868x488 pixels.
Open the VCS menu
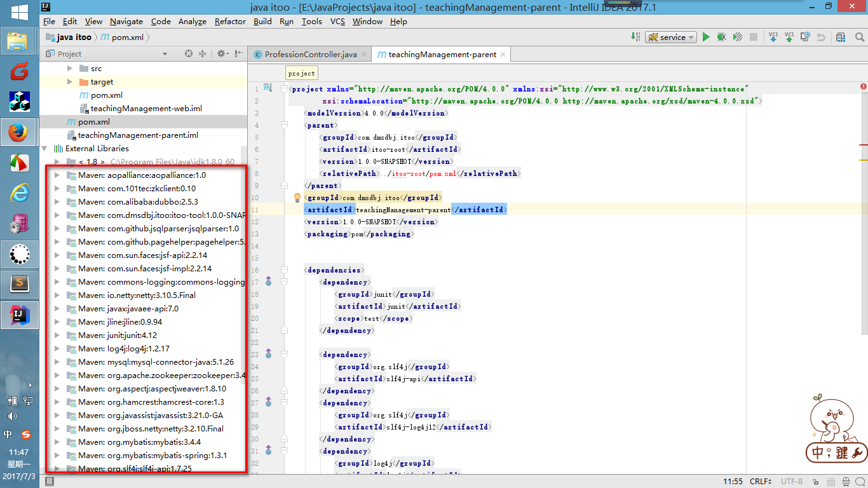pyautogui.click(x=337, y=21)
